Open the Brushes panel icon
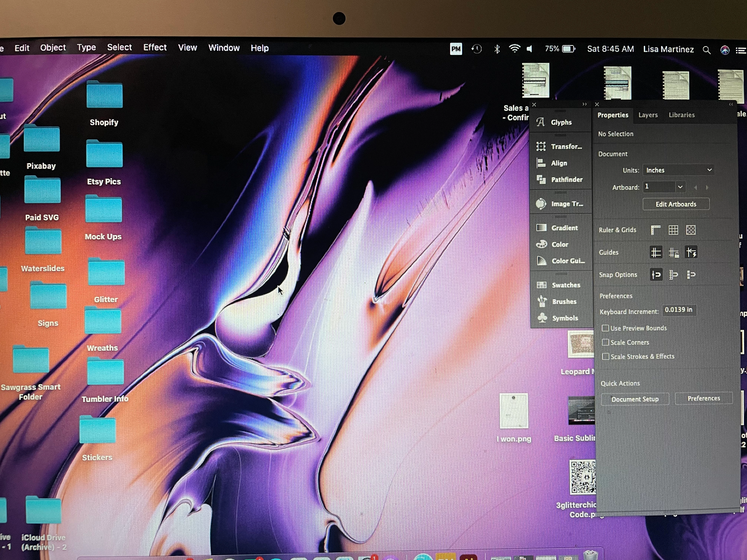747x560 pixels. pos(542,301)
